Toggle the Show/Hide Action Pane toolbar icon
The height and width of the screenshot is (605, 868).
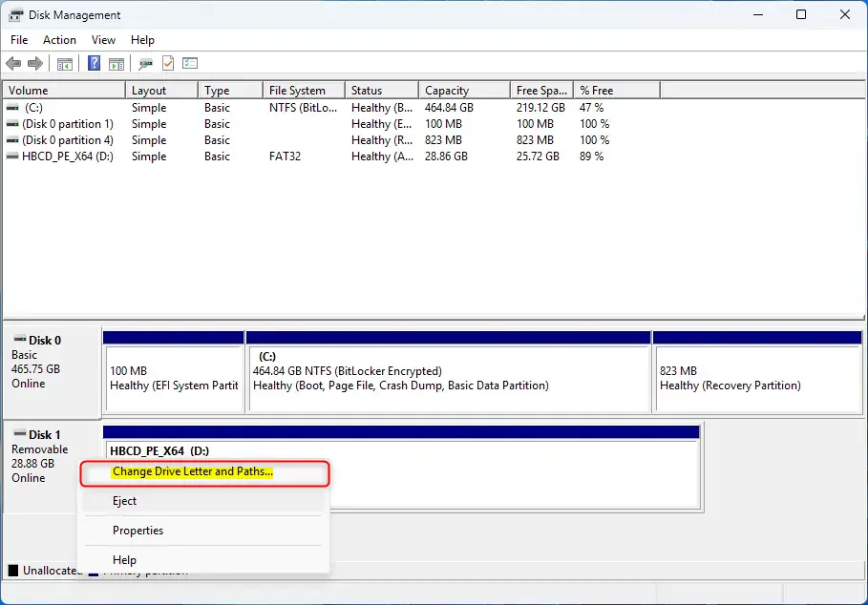click(116, 64)
